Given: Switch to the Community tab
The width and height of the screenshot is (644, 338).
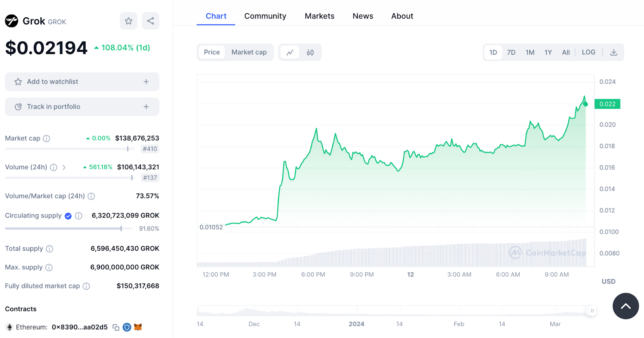Looking at the screenshot, I should 265,16.
